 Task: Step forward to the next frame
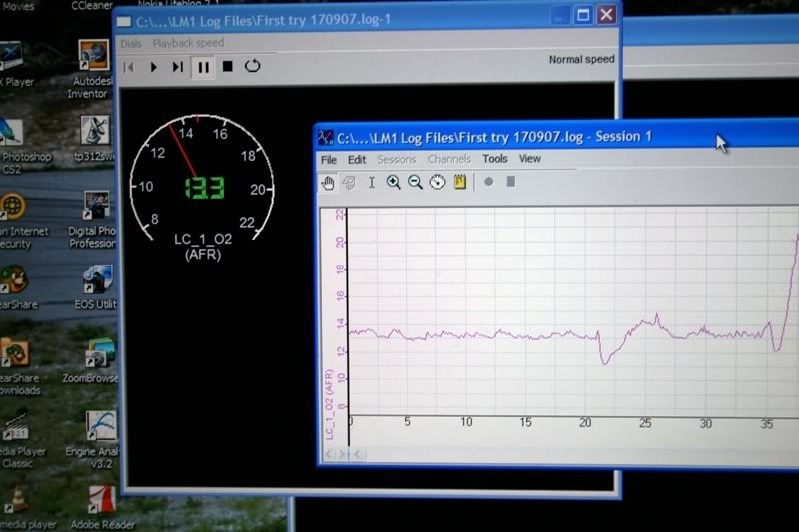tap(178, 67)
